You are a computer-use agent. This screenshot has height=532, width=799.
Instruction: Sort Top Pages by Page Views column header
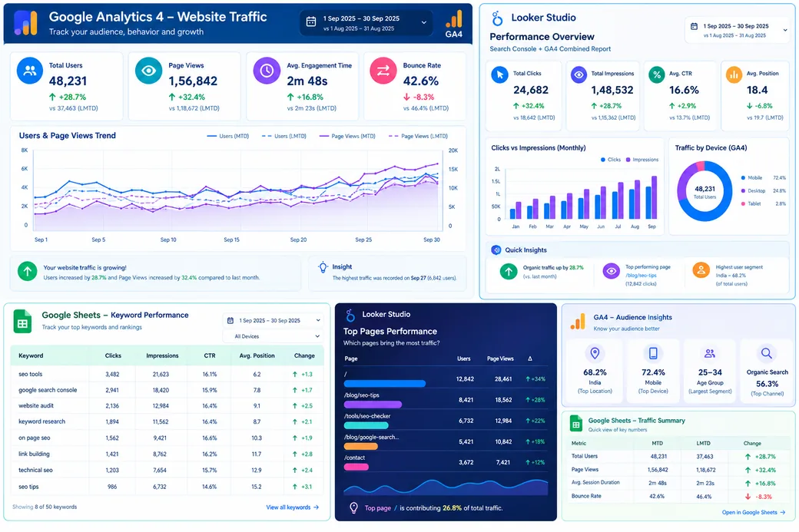click(x=500, y=359)
